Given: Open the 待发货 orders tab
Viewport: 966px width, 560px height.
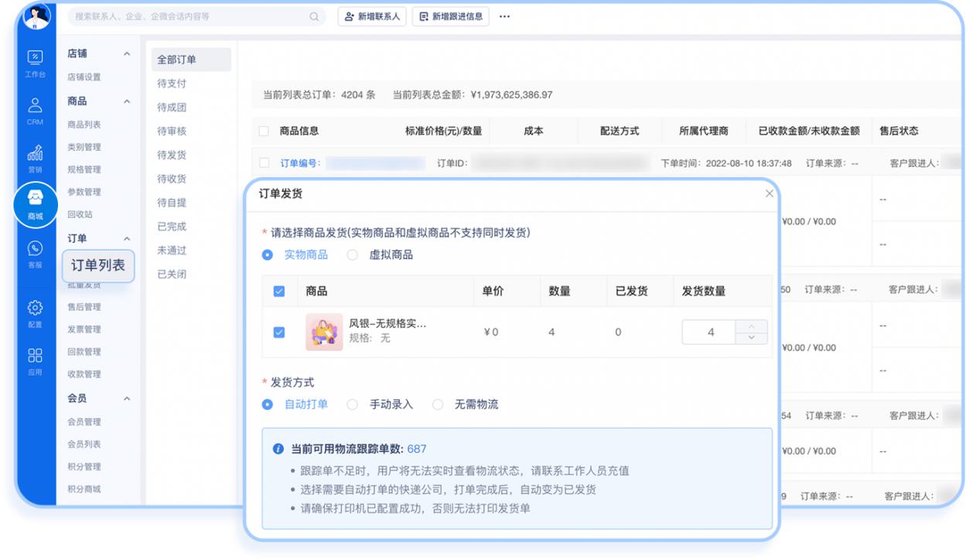Looking at the screenshot, I should 172,155.
